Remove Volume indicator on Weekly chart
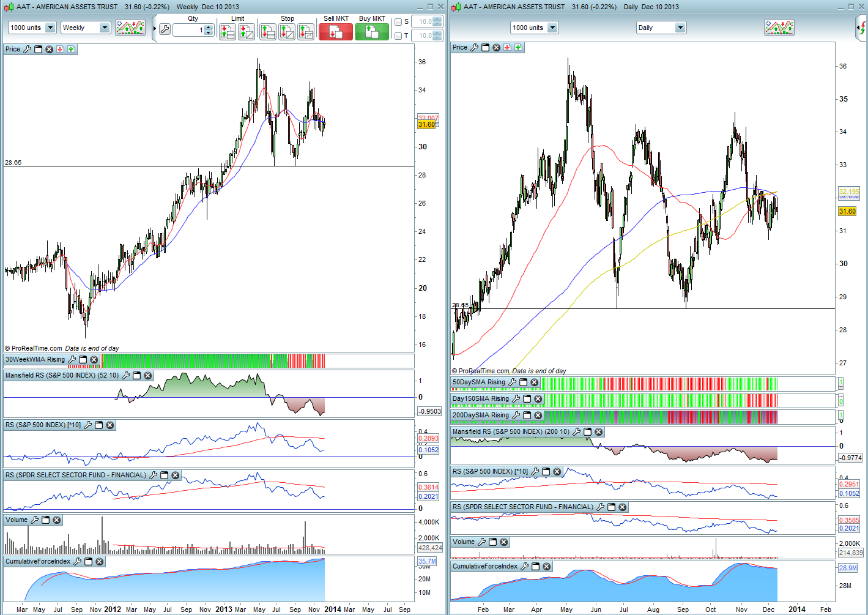This screenshot has height=615, width=868. point(57,520)
